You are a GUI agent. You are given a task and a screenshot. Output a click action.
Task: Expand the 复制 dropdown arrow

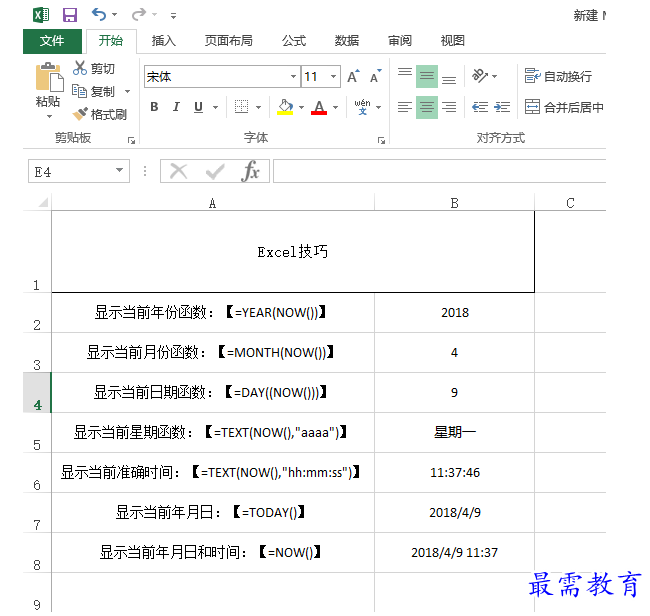[128, 91]
